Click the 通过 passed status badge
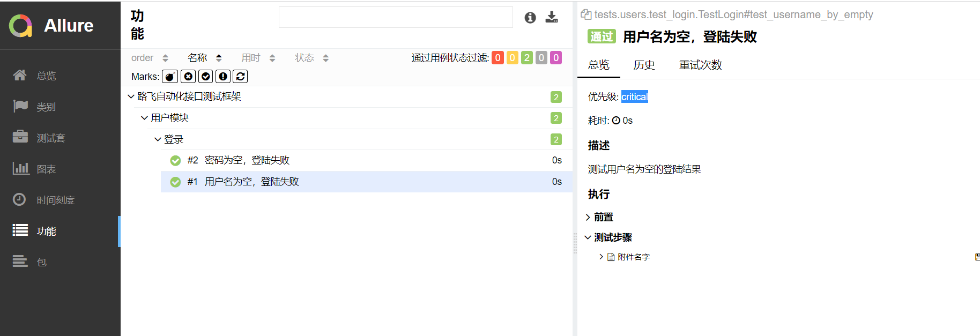This screenshot has height=336, width=980. tap(602, 36)
